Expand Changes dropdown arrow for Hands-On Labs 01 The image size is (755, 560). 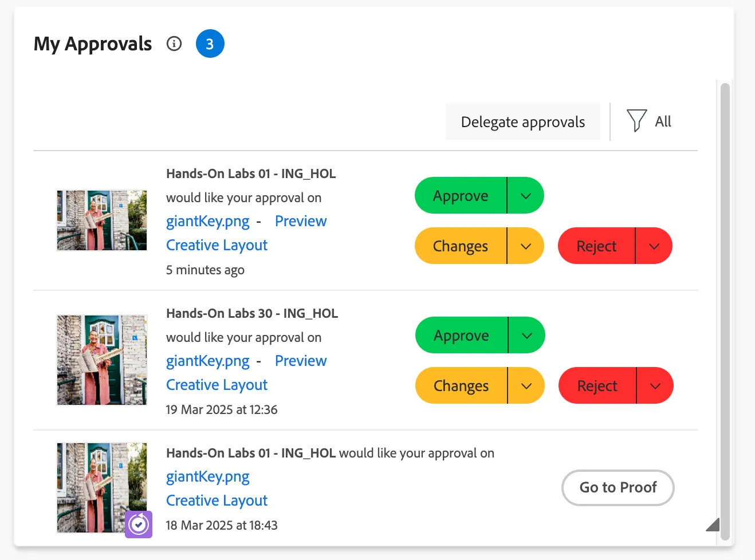click(x=526, y=246)
